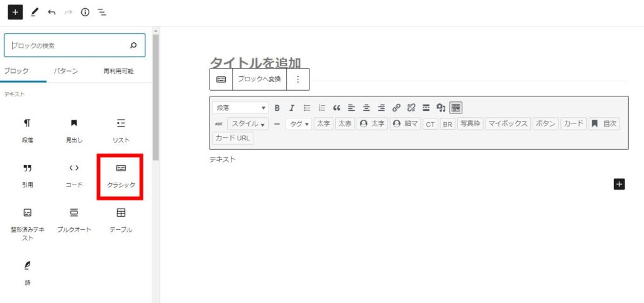
Task: Insert the 詩 verse block
Action: point(27,274)
